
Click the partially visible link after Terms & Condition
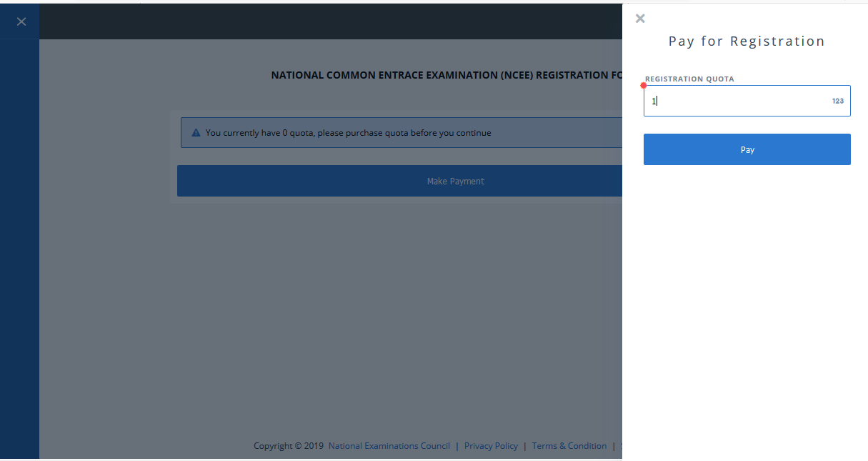coord(621,445)
